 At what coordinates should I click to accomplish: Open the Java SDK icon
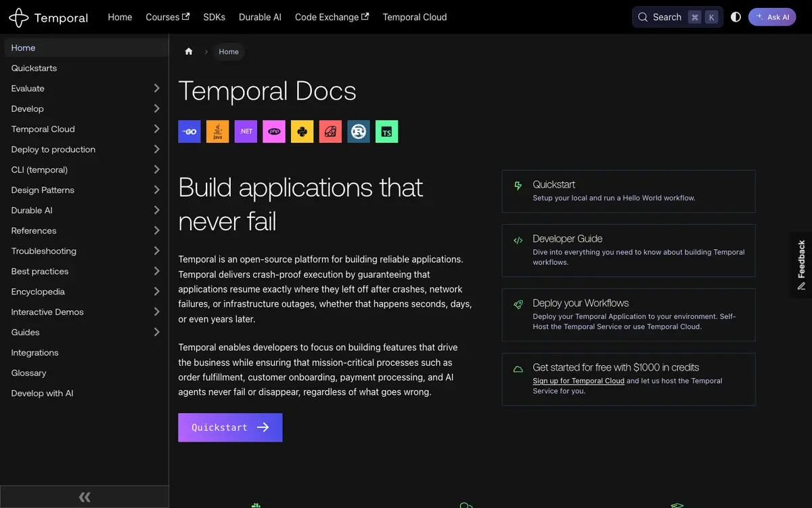coord(217,131)
